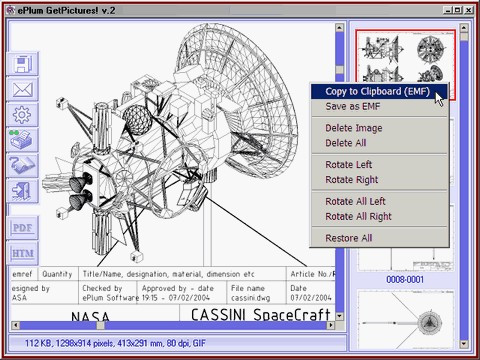Click down arrow of main image scrollbar
The image size is (480, 360).
(x=339, y=316)
